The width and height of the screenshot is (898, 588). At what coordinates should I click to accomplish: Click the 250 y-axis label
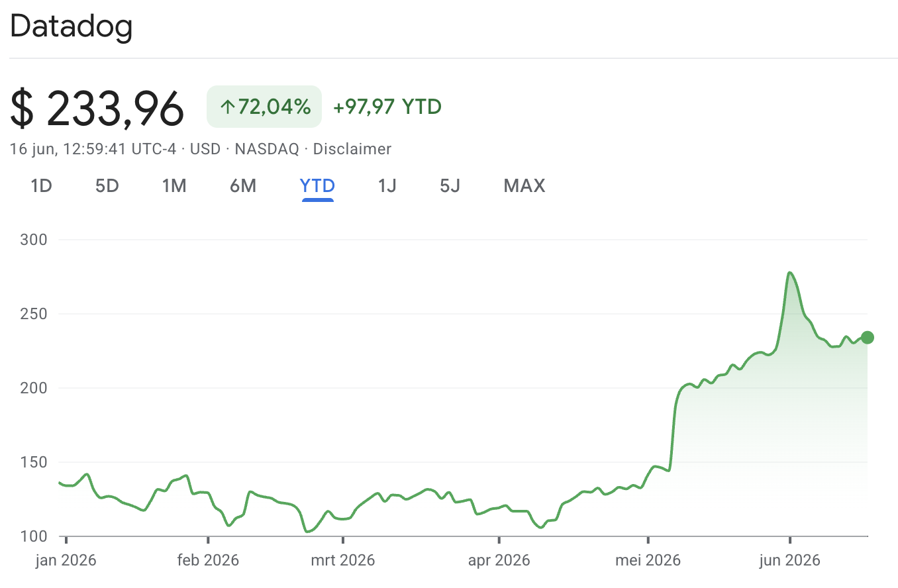34,314
